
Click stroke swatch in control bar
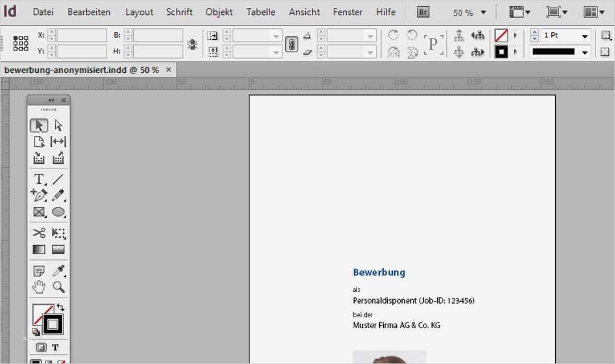501,52
